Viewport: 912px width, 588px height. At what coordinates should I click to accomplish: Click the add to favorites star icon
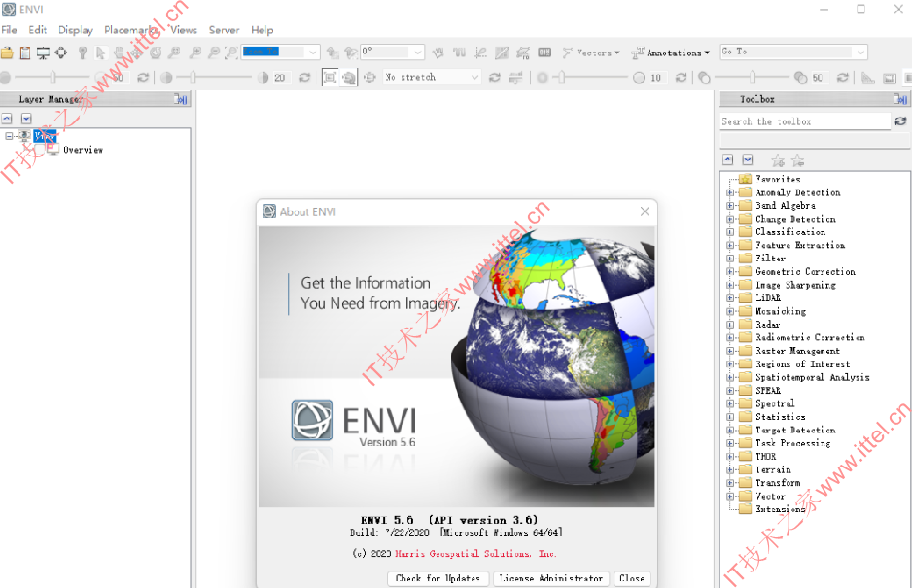click(778, 160)
